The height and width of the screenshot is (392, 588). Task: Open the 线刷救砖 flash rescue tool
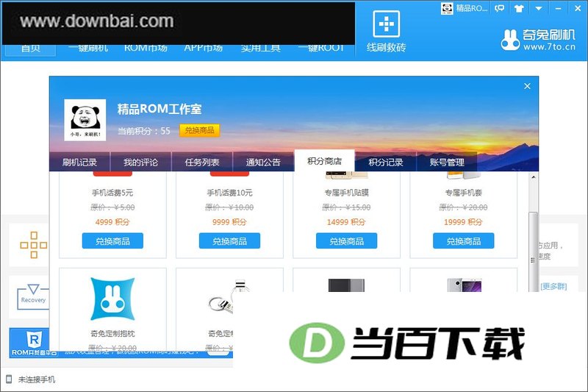[387, 32]
